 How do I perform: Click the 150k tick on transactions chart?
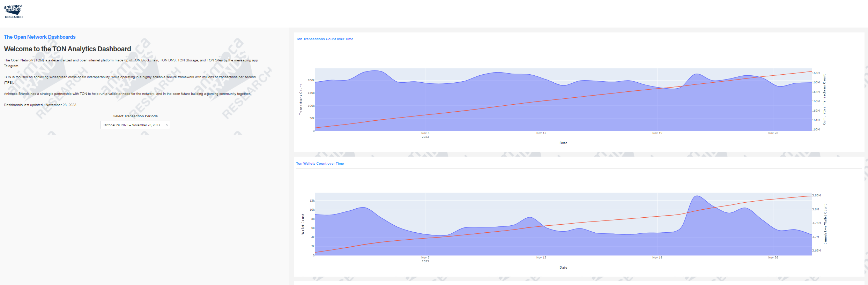pyautogui.click(x=311, y=93)
